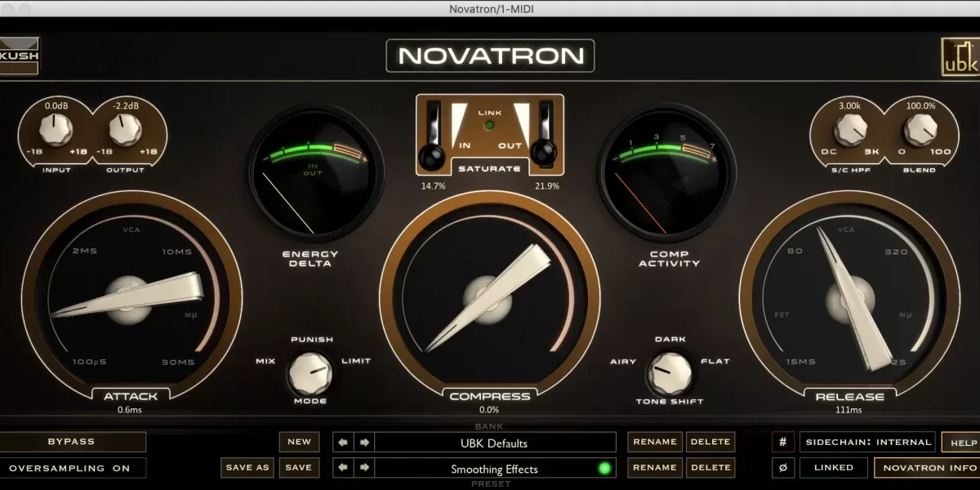The height and width of the screenshot is (490, 980).
Task: Click the HPF value 3.00k
Action: [x=849, y=106]
